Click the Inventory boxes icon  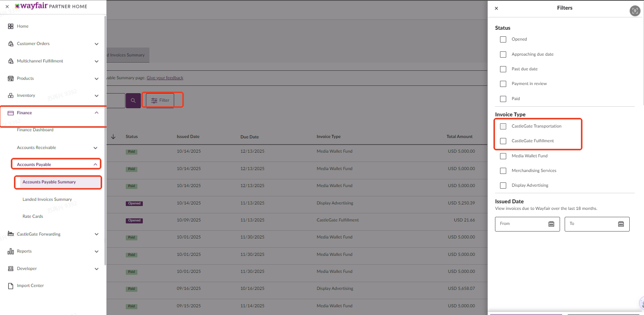click(10, 95)
